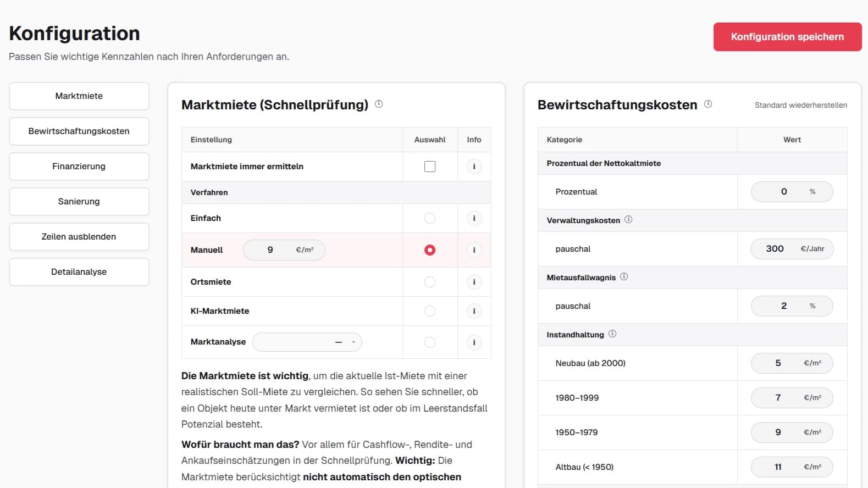Click the Wert column header

click(x=792, y=140)
